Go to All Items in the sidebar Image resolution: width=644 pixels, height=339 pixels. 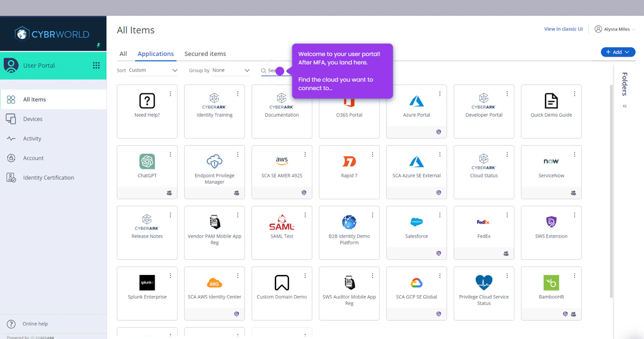tap(54, 99)
